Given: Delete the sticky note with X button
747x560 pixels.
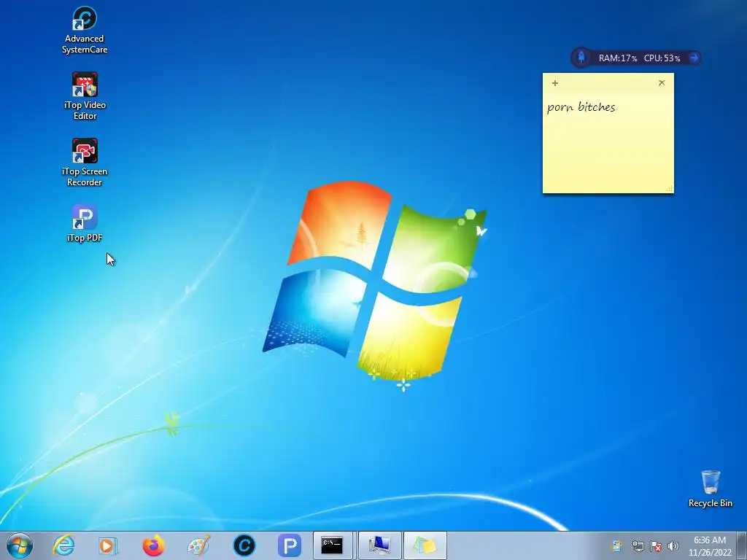Looking at the screenshot, I should coord(662,83).
